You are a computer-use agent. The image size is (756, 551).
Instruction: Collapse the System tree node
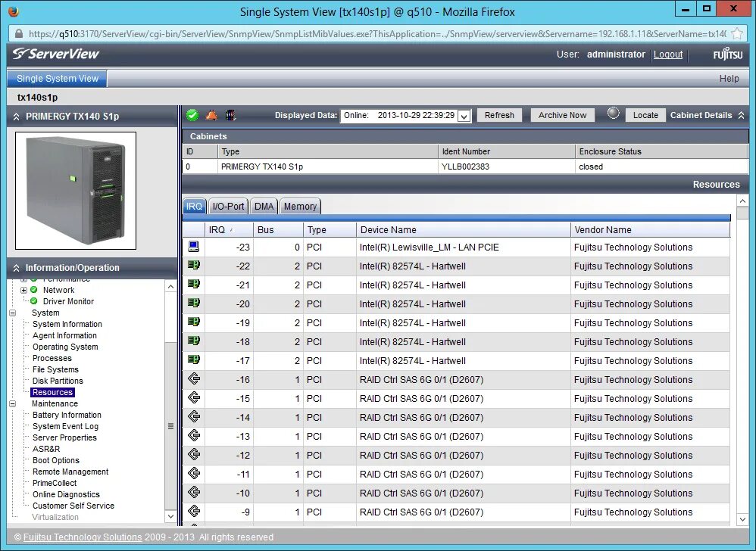pos(13,313)
